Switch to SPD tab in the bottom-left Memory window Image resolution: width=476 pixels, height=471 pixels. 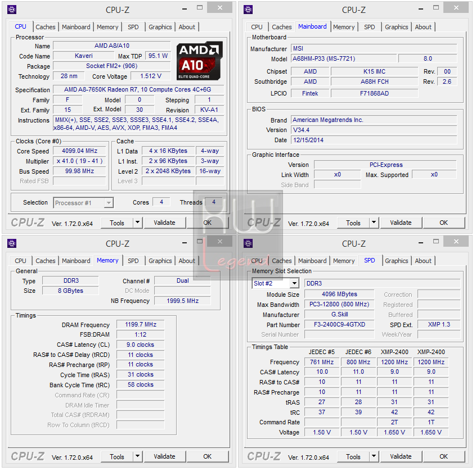(x=133, y=261)
